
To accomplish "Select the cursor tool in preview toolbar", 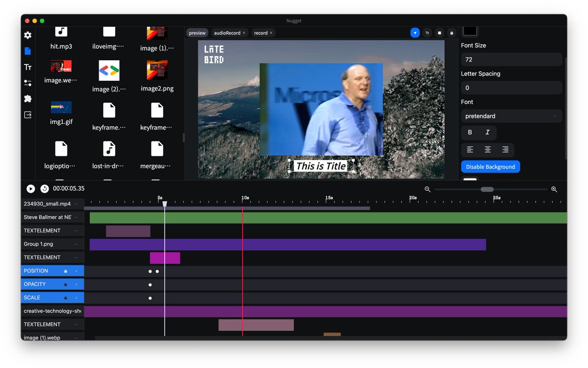I will point(415,33).
